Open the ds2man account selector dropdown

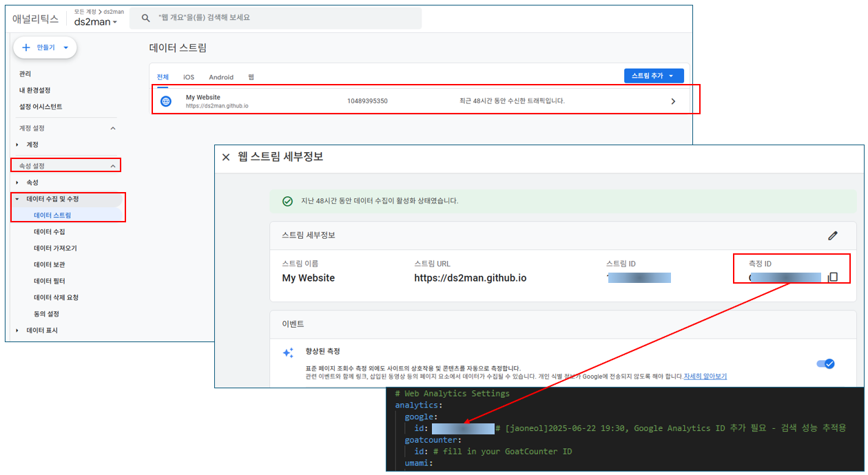(x=96, y=22)
